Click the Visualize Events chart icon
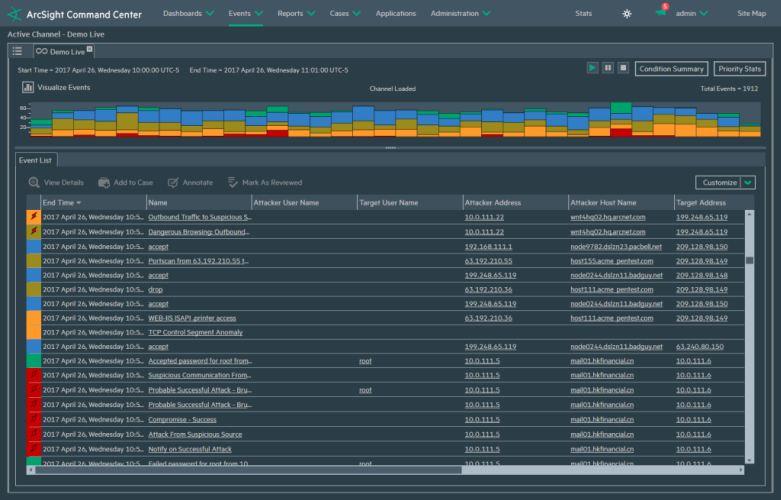The height and width of the screenshot is (500, 781). click(28, 88)
